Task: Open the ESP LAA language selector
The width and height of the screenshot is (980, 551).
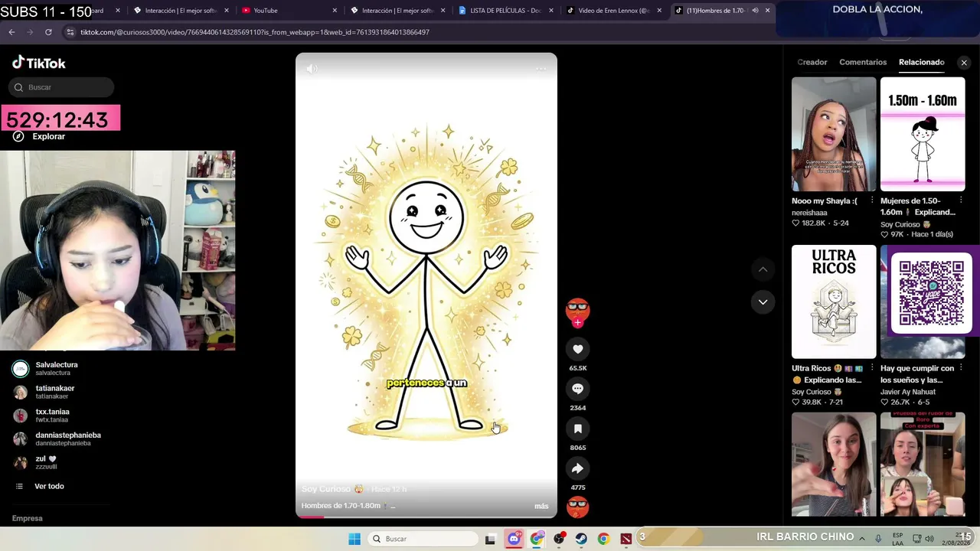Action: point(897,539)
